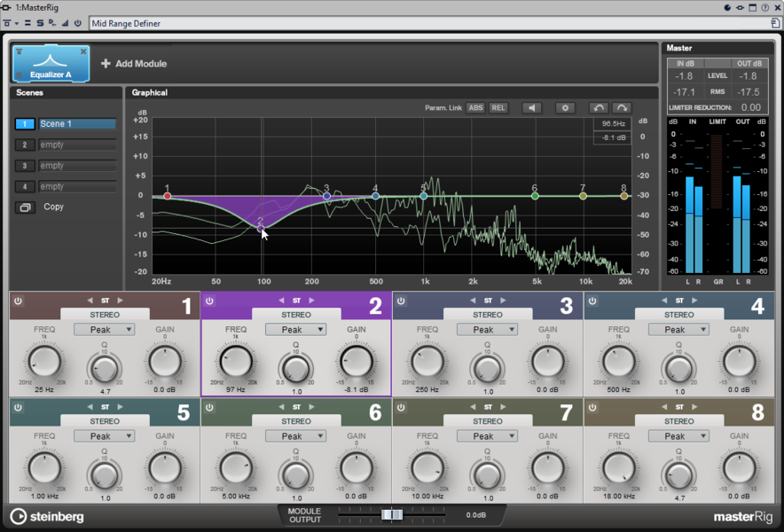Select previous channel mode on band 5

click(x=90, y=407)
